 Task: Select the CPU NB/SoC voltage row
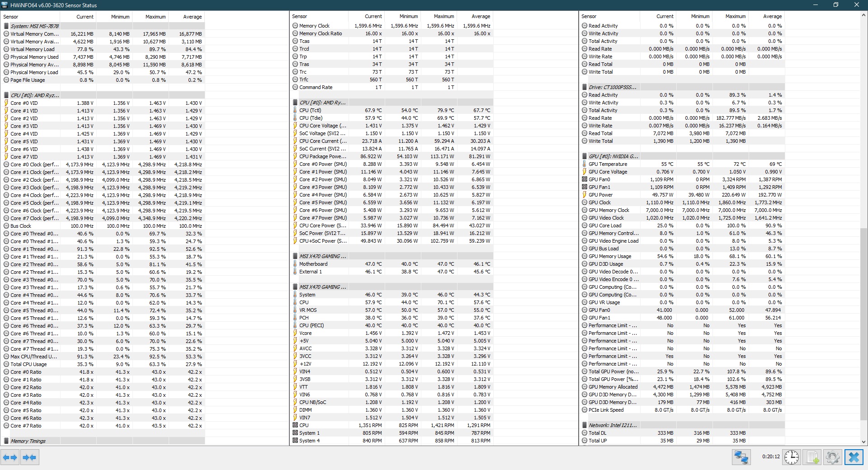[x=392, y=402]
